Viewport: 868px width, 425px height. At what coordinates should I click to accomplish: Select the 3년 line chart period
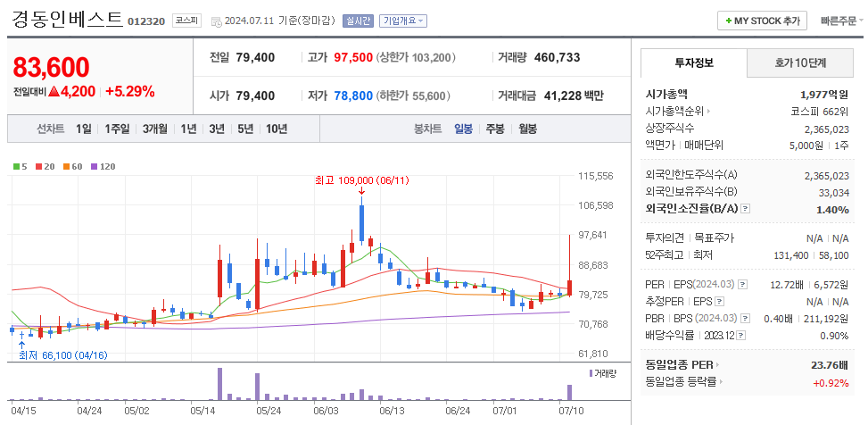[x=217, y=129]
